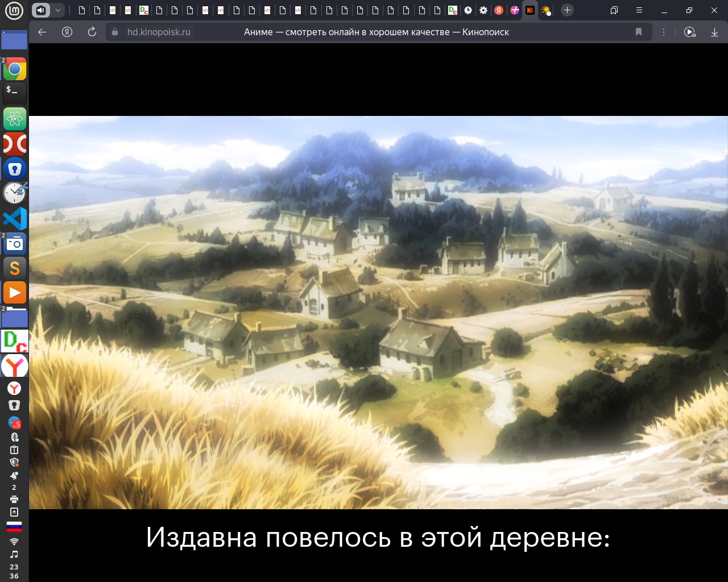Open the media playback control icon

pos(689,32)
